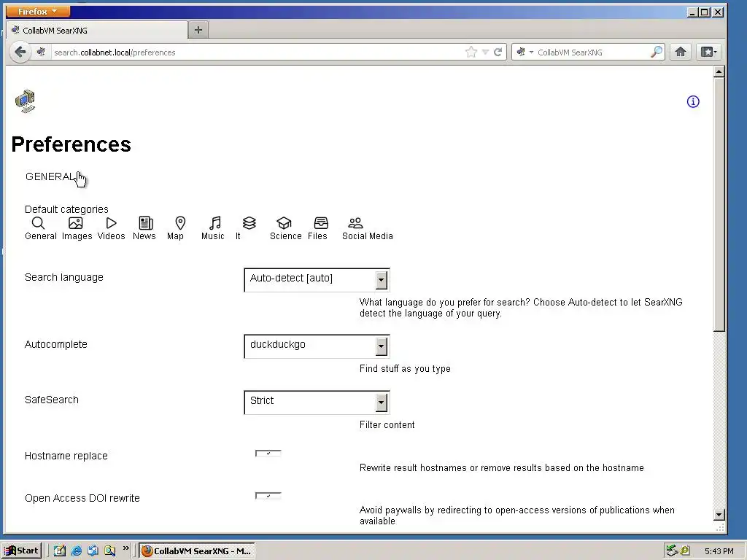Click the SearXNG computer logo icon
The height and width of the screenshot is (560, 747).
[x=26, y=101]
